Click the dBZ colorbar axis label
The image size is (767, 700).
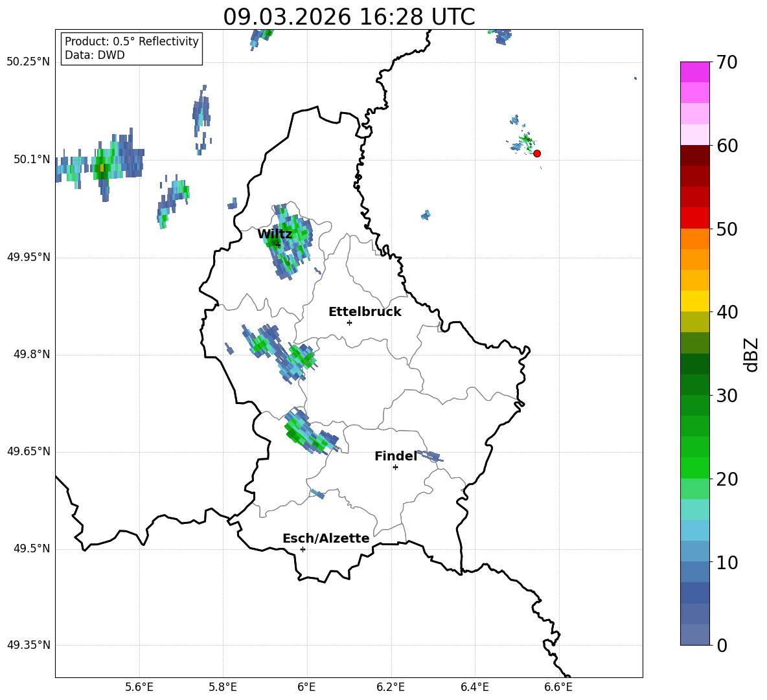pyautogui.click(x=751, y=354)
